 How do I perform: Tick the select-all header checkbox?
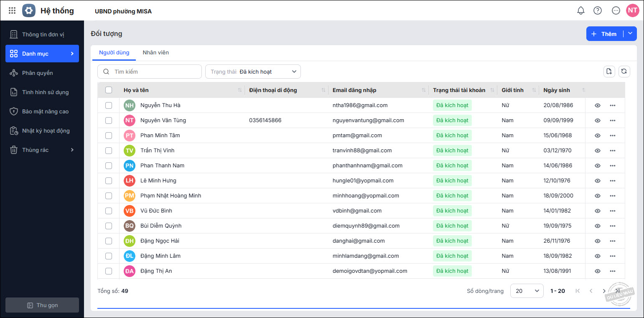[109, 90]
